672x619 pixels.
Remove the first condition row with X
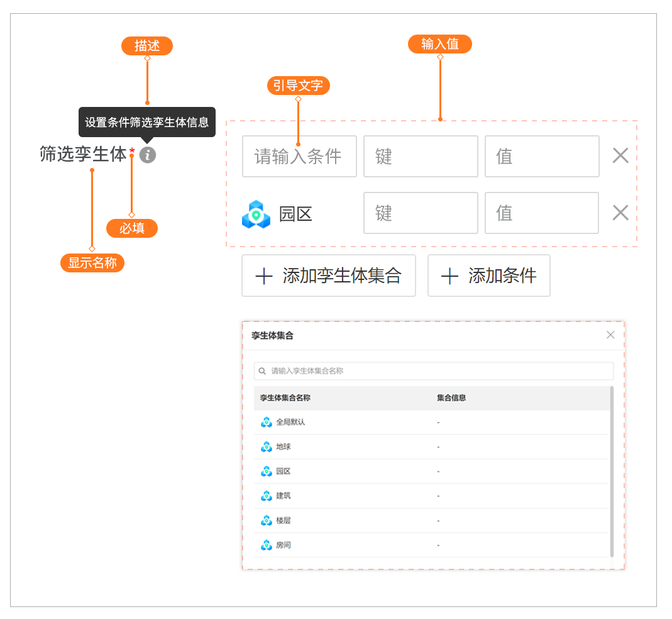pos(620,156)
